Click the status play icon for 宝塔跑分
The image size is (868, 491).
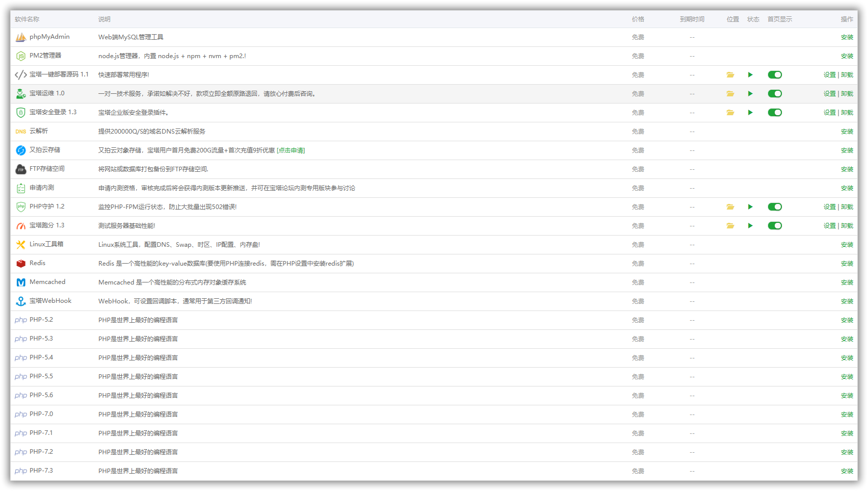pos(750,226)
